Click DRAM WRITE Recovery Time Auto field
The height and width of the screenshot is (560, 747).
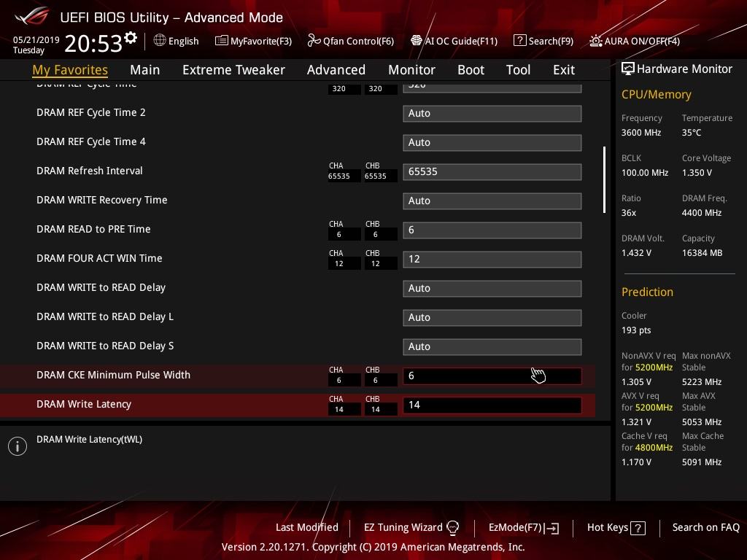(492, 201)
